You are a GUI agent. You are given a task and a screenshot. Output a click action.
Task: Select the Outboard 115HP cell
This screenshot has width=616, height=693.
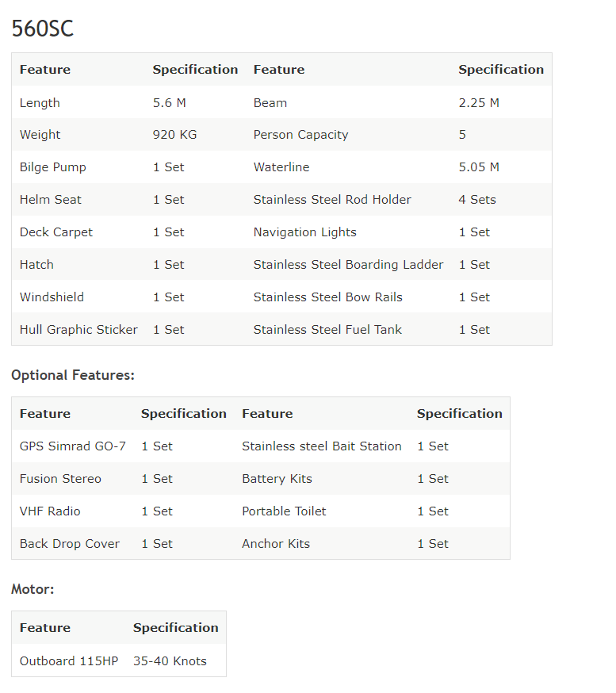click(69, 661)
